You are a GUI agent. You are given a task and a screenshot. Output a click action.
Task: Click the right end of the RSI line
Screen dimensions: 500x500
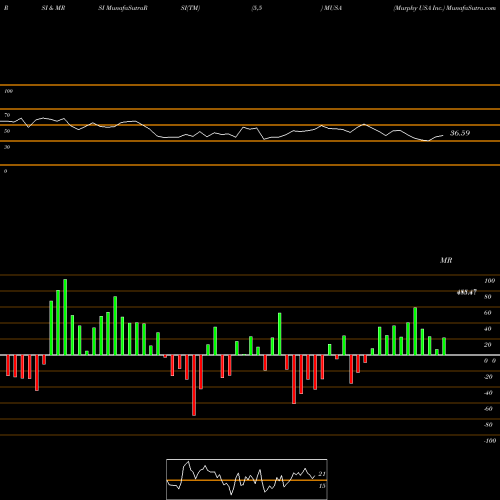click(x=443, y=135)
